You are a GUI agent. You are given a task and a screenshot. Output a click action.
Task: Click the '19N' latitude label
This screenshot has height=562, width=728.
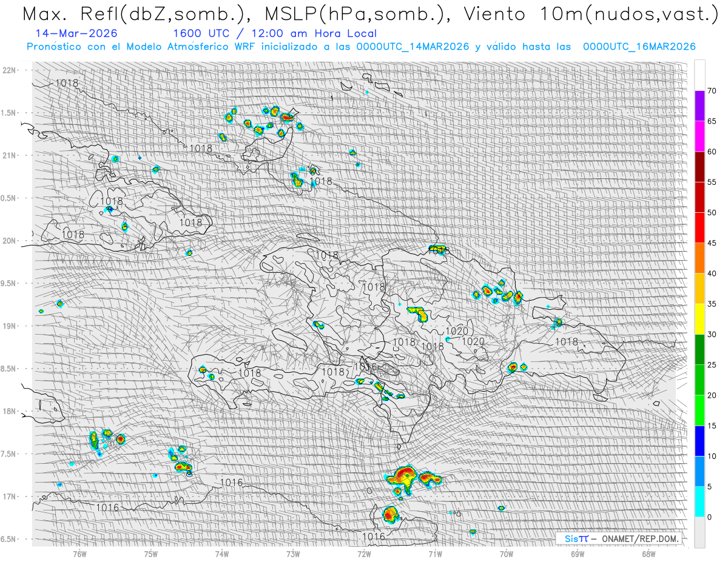(10, 326)
